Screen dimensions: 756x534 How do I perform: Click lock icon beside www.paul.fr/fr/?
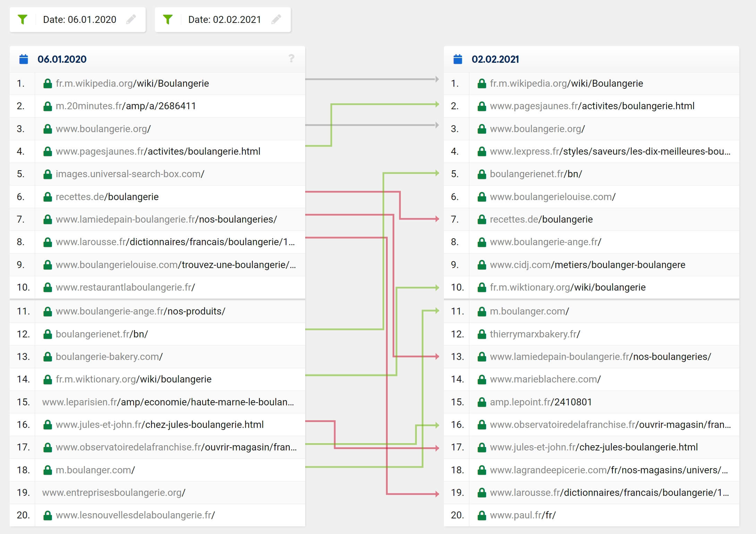[x=482, y=515]
